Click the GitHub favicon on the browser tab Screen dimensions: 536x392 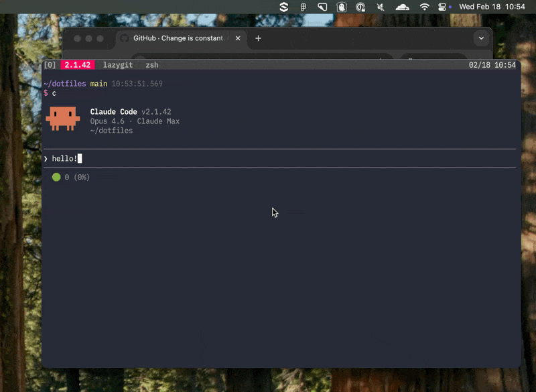click(x=125, y=38)
